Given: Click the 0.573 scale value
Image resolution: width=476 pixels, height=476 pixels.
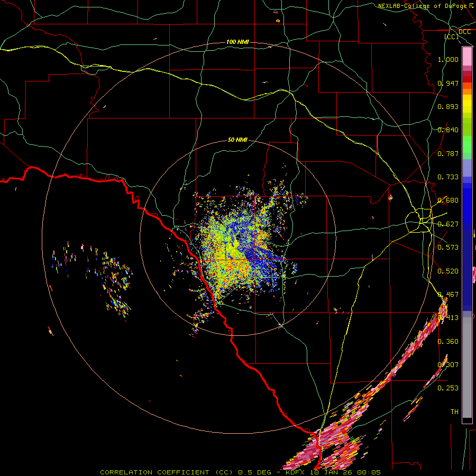Looking at the screenshot, I should pyautogui.click(x=448, y=248).
